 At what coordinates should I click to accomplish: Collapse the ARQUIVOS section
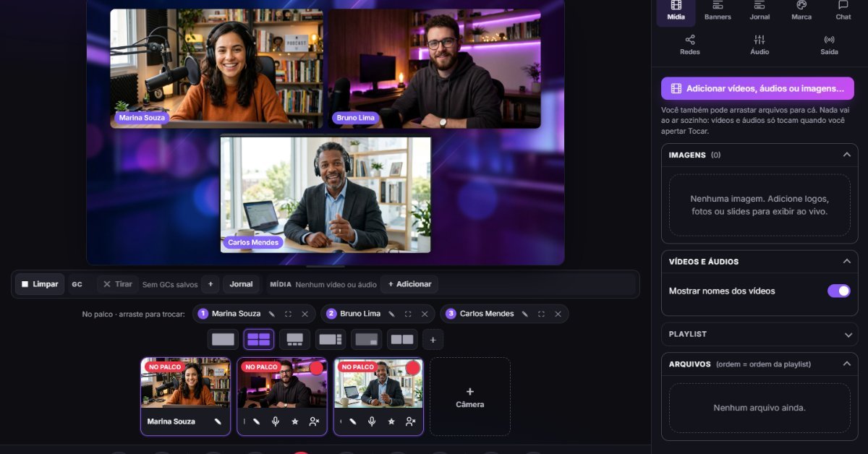click(846, 364)
